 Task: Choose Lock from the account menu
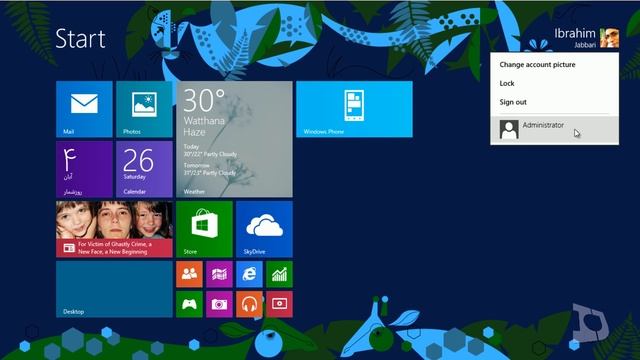click(x=507, y=83)
